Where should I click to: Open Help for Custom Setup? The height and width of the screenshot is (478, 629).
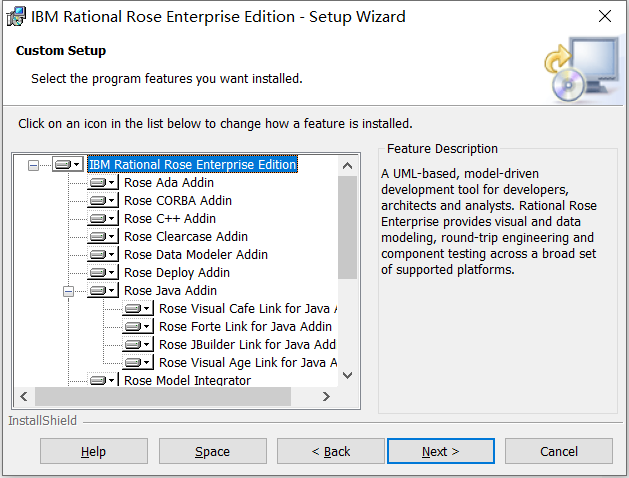[x=94, y=452]
